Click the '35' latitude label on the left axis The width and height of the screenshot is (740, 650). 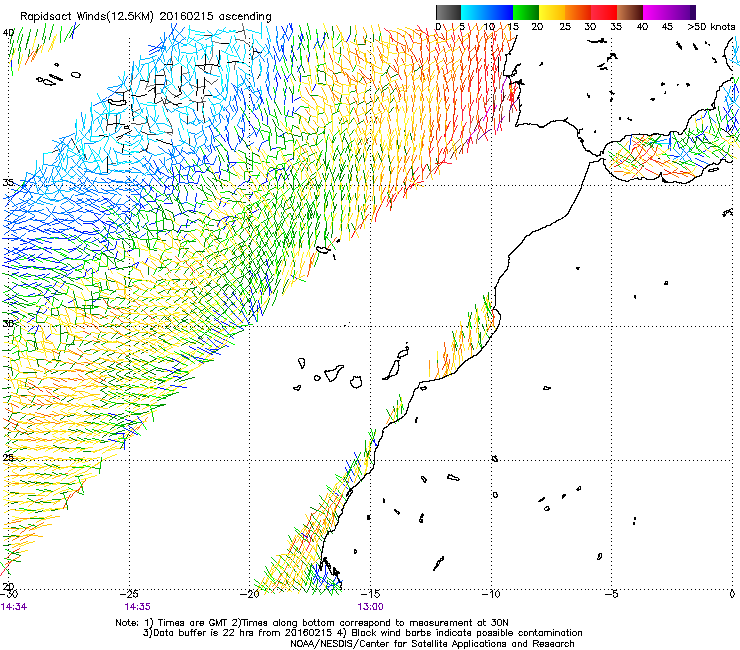pyautogui.click(x=8, y=183)
